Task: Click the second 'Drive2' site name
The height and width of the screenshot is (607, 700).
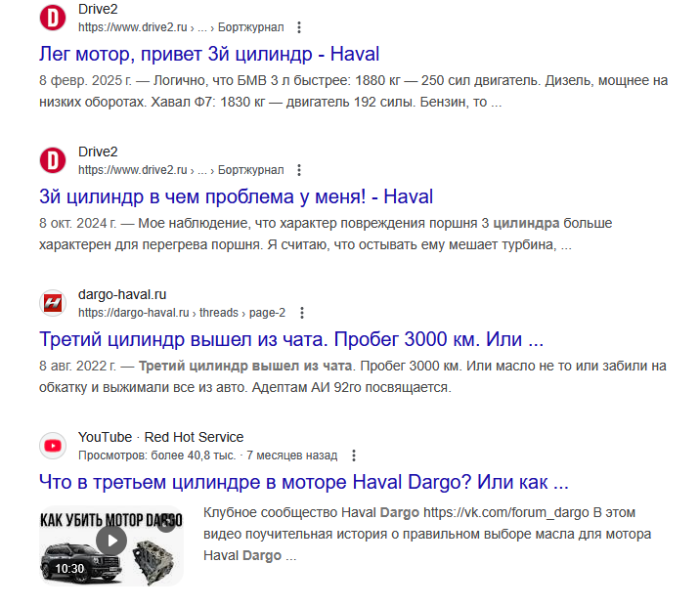Action: click(98, 152)
